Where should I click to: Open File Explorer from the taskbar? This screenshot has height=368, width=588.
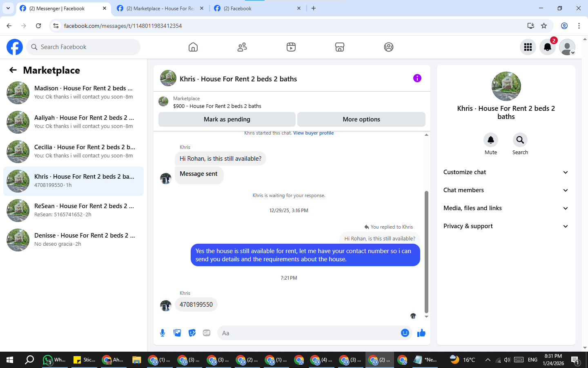coord(136,360)
